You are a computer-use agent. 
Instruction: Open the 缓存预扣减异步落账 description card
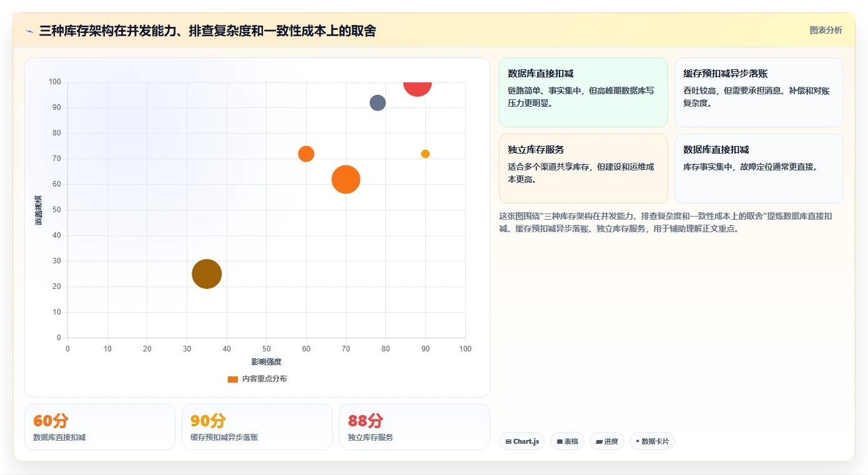[759, 92]
